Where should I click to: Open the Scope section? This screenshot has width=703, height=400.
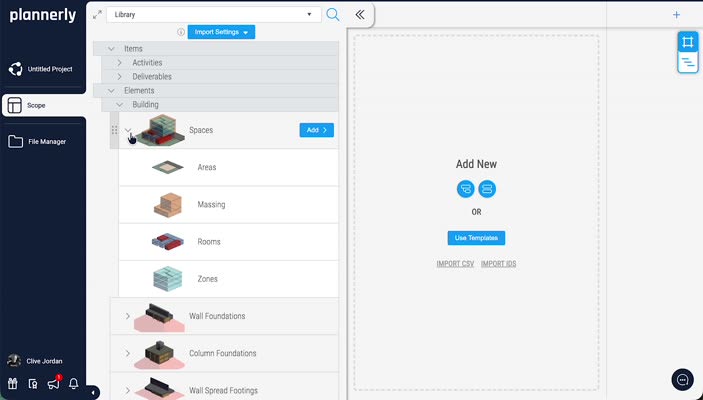43,105
